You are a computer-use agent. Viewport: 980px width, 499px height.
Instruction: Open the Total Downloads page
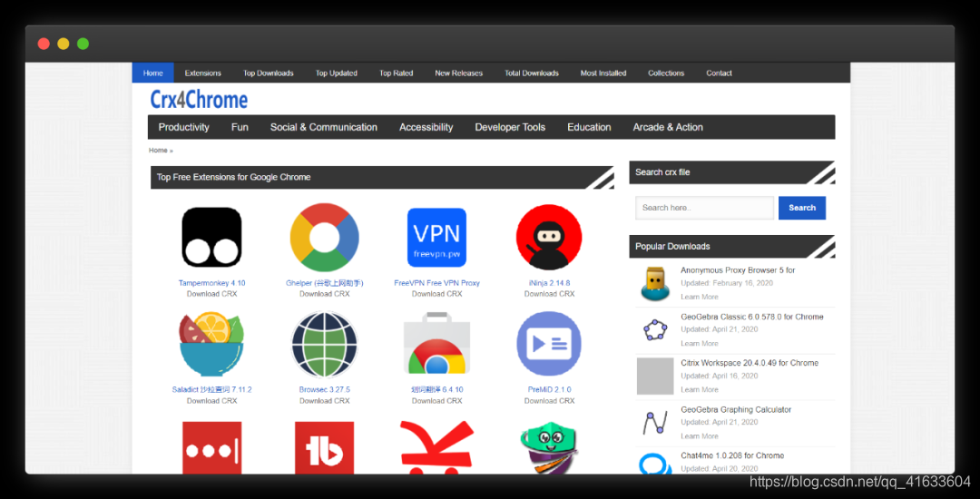click(x=532, y=73)
